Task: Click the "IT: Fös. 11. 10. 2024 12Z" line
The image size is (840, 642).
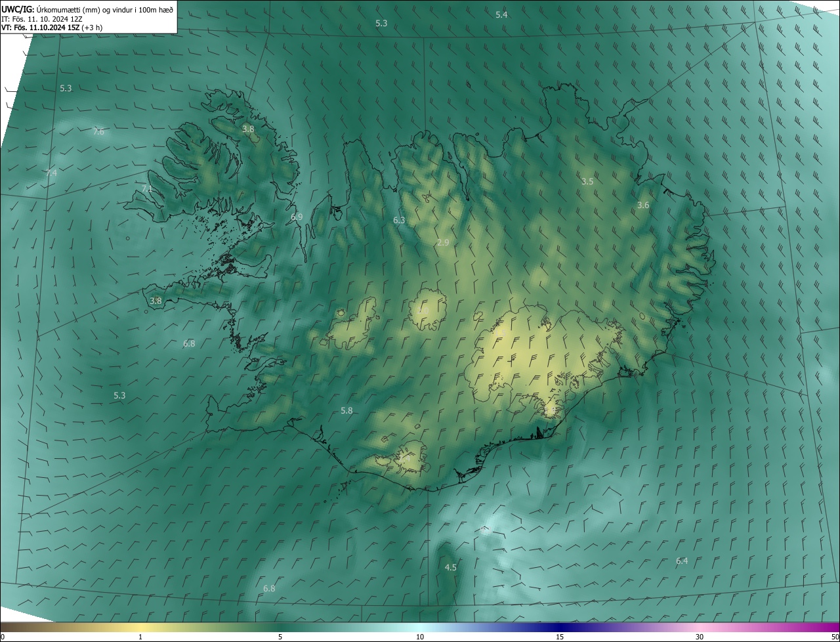Action: (x=42, y=19)
